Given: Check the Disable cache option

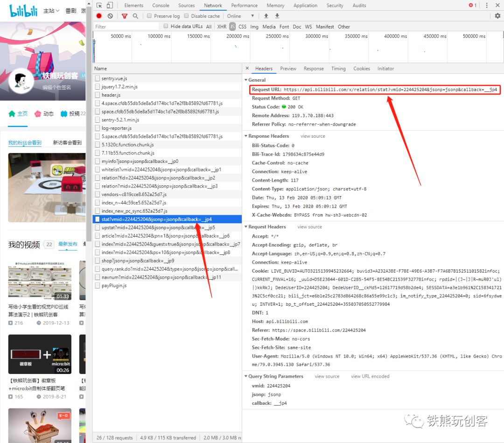Looking at the screenshot, I should (x=186, y=15).
